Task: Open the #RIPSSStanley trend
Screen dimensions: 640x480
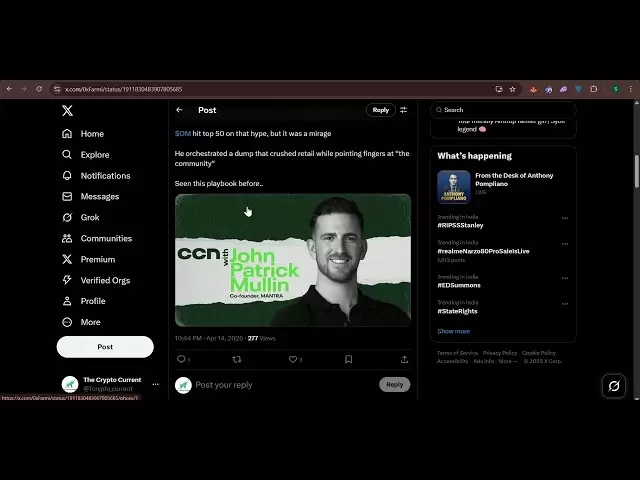Action: tap(460, 225)
